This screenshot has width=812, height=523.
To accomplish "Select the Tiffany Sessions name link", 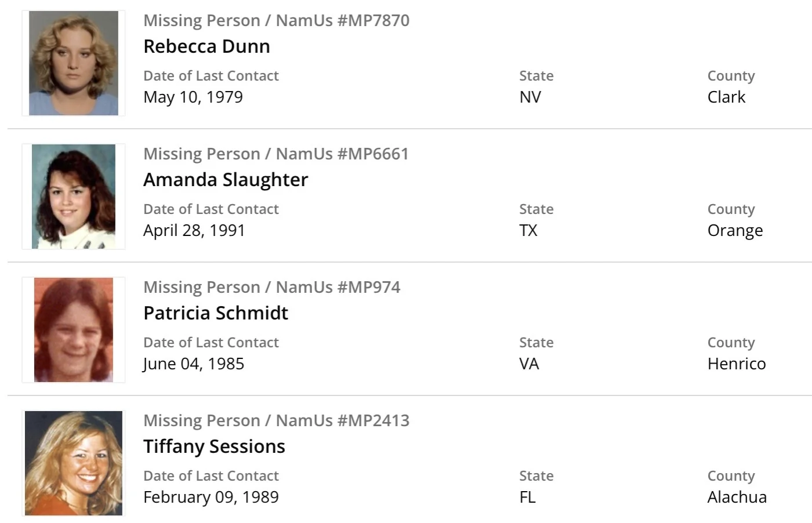I will (x=214, y=446).
